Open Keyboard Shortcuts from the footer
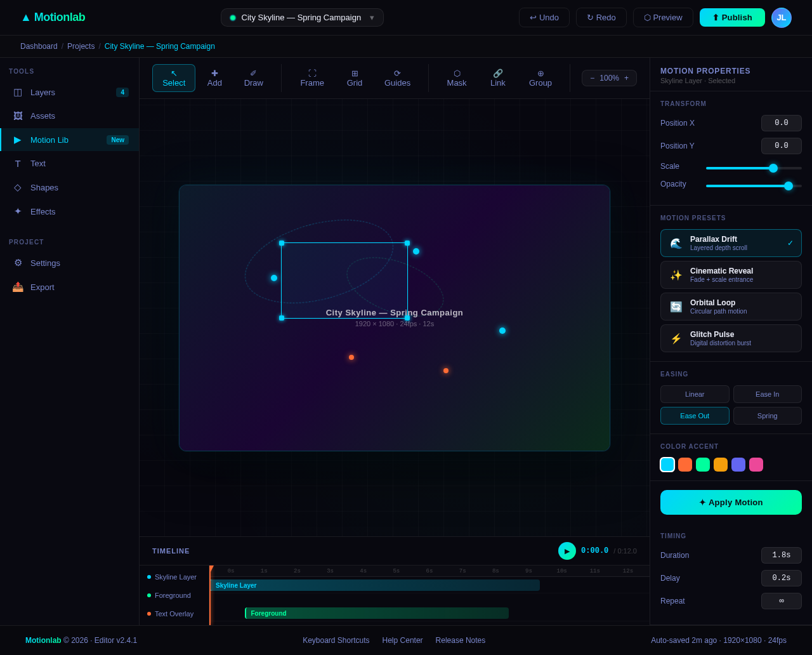 pyautogui.click(x=336, y=640)
